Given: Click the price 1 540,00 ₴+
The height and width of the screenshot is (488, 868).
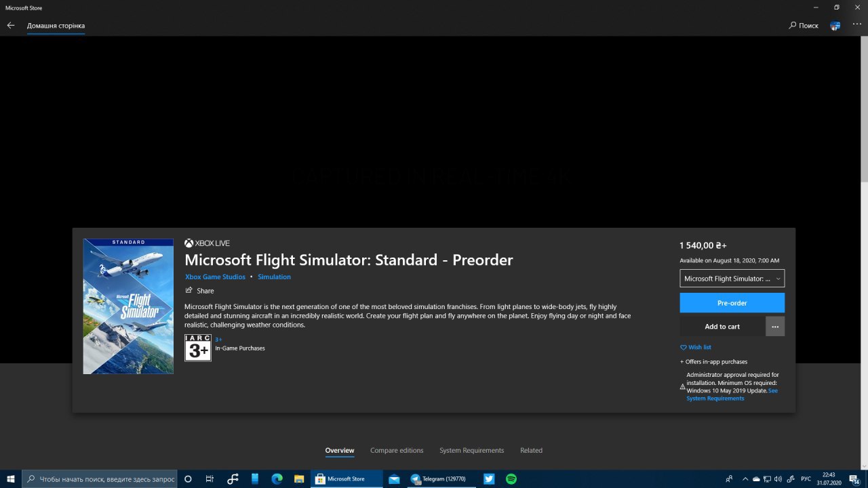Looking at the screenshot, I should pyautogui.click(x=703, y=245).
